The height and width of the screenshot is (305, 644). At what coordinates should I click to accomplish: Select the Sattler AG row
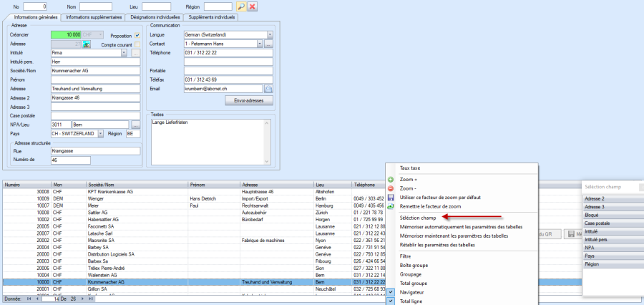(194, 213)
